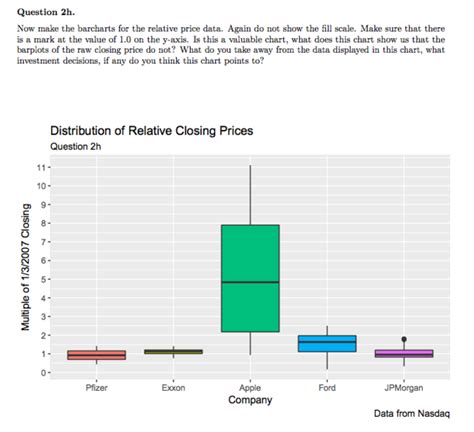
Task: Click the green Apple boxplot box
Action: 250,278
